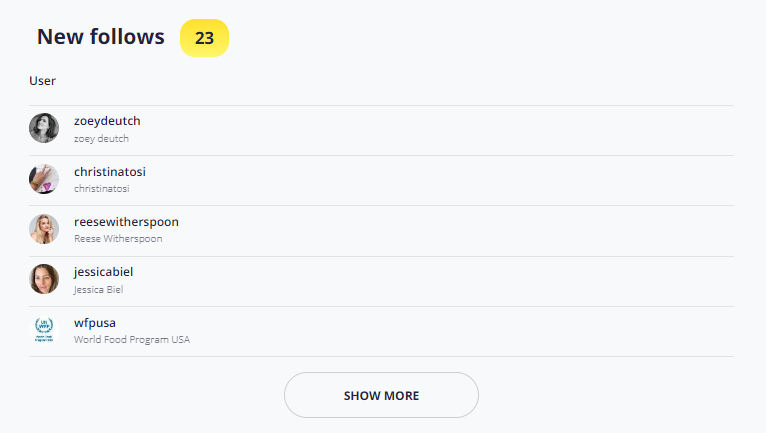Open the profile photo beside jessicabiel
The image size is (766, 433).
(44, 279)
